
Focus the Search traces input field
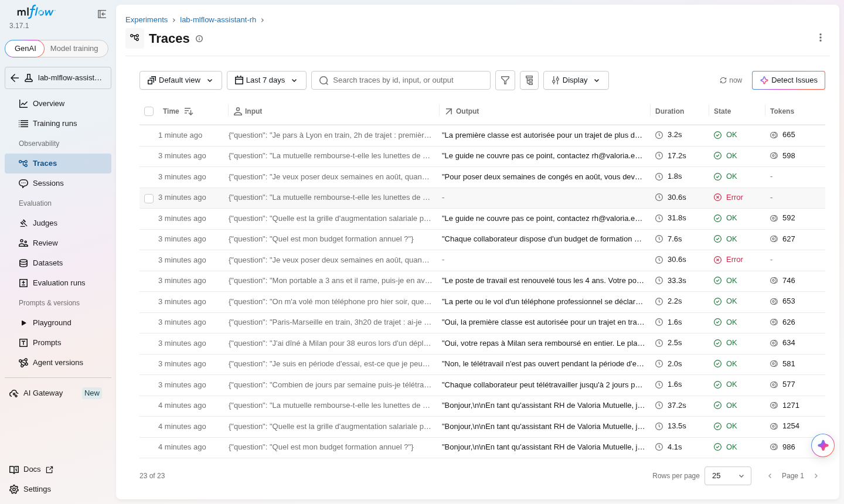click(x=401, y=80)
